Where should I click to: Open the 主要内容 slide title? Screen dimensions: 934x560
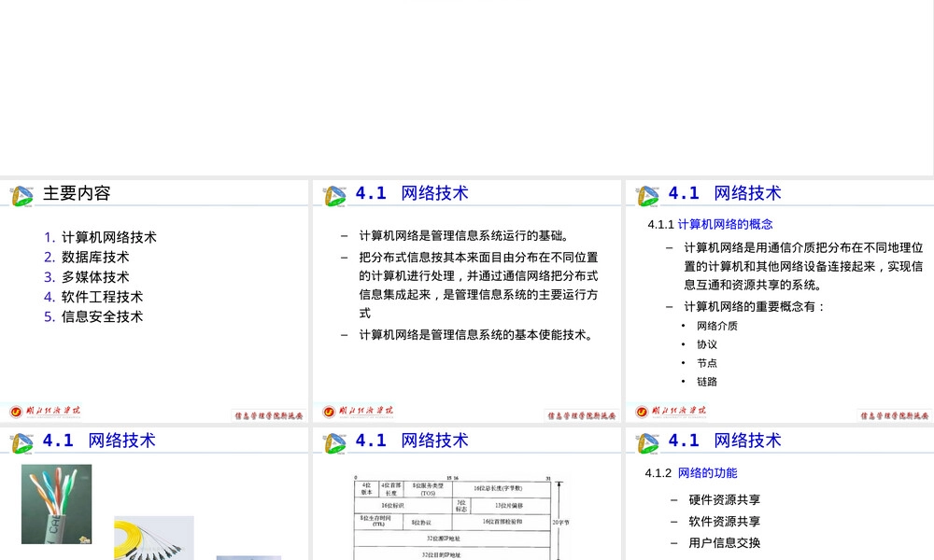coord(77,193)
